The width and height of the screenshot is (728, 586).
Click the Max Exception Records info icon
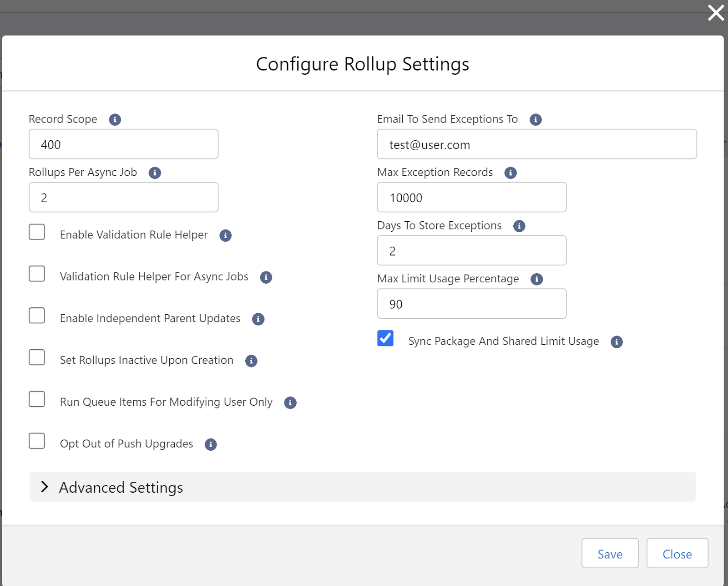pos(511,173)
